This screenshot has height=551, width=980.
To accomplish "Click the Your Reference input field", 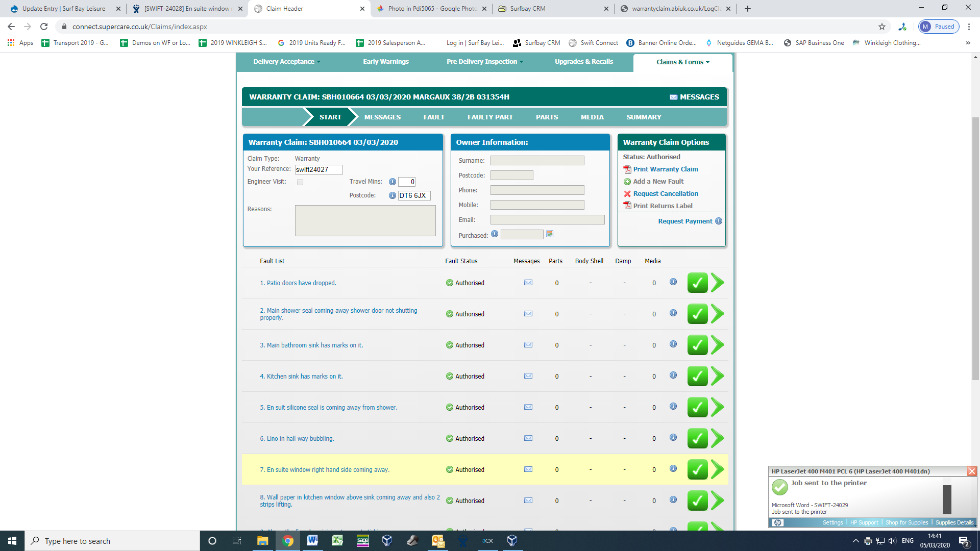I will tap(319, 169).
